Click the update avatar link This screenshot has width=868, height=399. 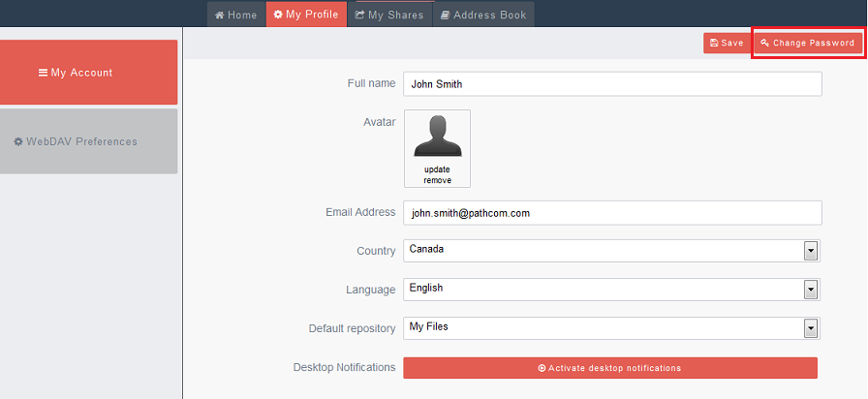(437, 169)
